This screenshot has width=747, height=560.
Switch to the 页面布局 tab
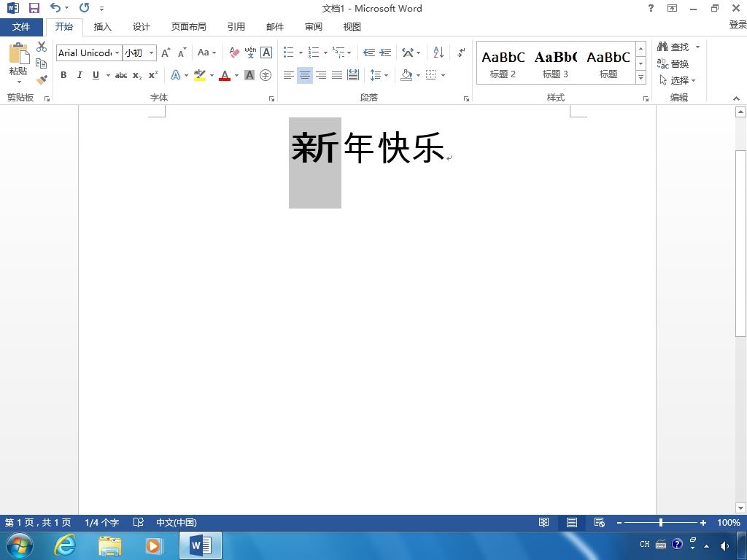point(189,27)
